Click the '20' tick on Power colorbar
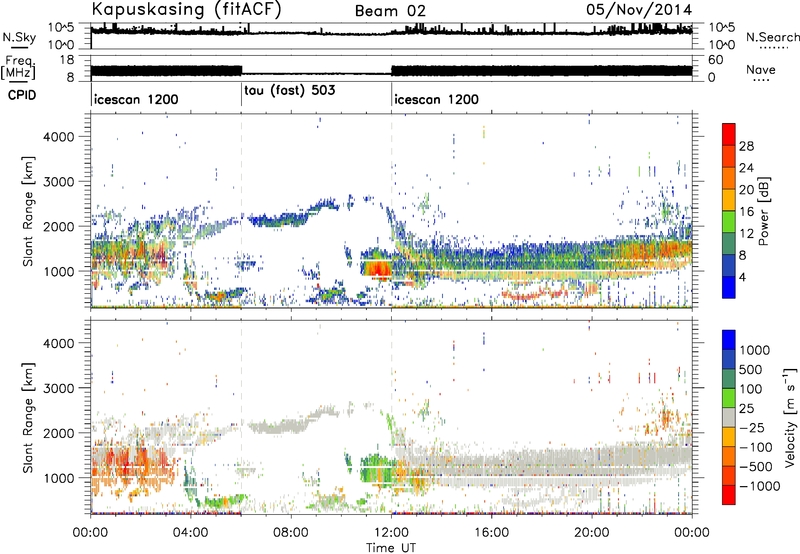Screen dimensions: 800x554 [x=746, y=190]
